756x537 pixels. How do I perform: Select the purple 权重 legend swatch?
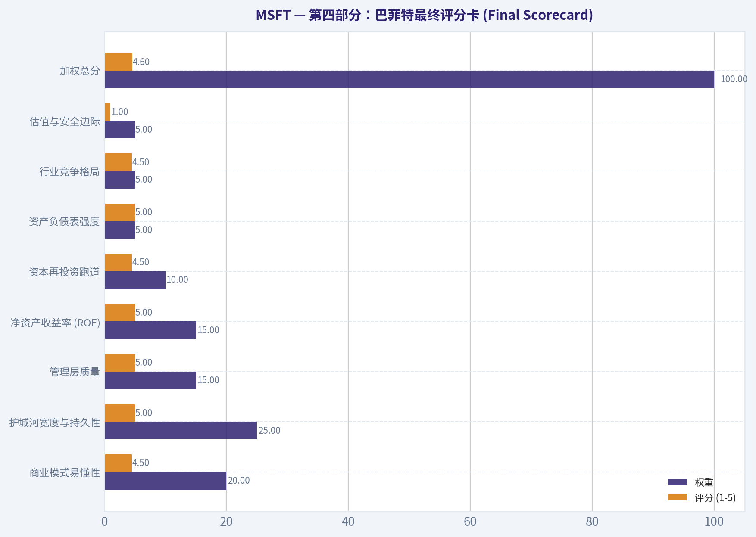point(677,482)
